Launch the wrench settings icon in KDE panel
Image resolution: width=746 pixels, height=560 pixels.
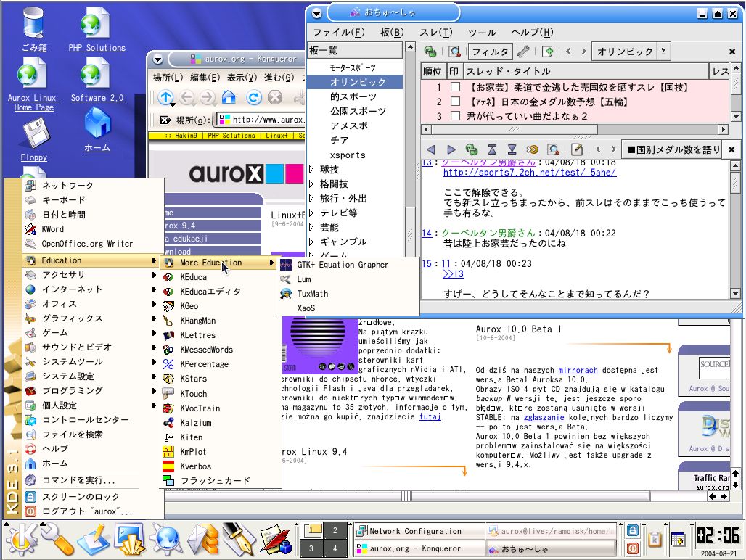pos(57,540)
